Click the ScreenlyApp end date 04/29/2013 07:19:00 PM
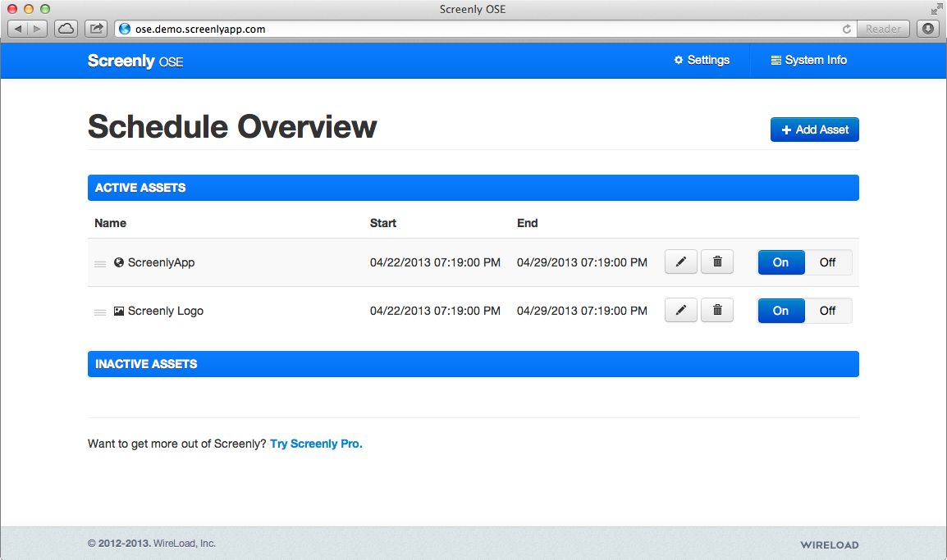This screenshot has width=947, height=560. (582, 262)
